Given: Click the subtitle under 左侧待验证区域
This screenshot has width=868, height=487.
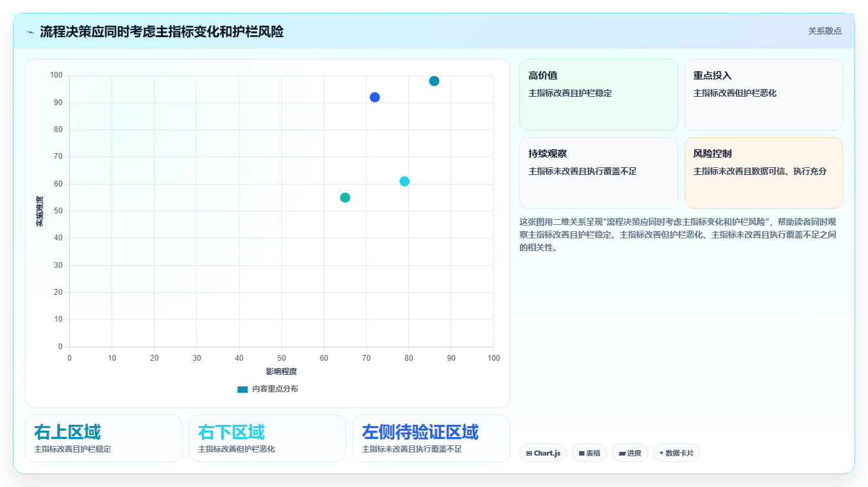Looking at the screenshot, I should [x=412, y=449].
